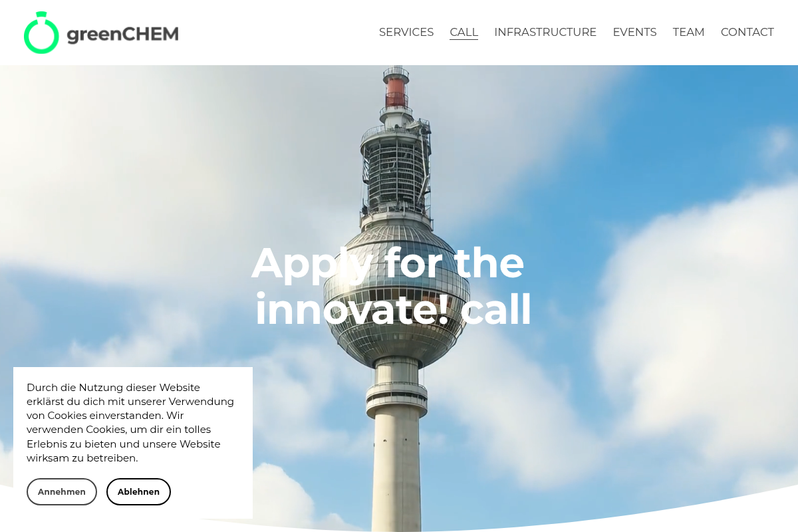Screen dimensions: 798x532
Task: Click the scaffolded section above the sphere
Action: tap(396, 170)
